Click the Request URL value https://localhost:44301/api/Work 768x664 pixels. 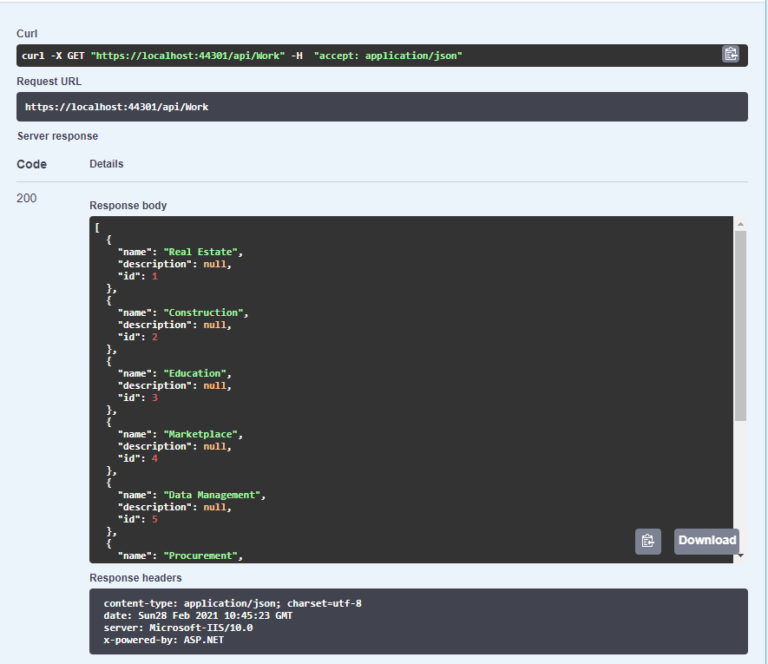(117, 107)
